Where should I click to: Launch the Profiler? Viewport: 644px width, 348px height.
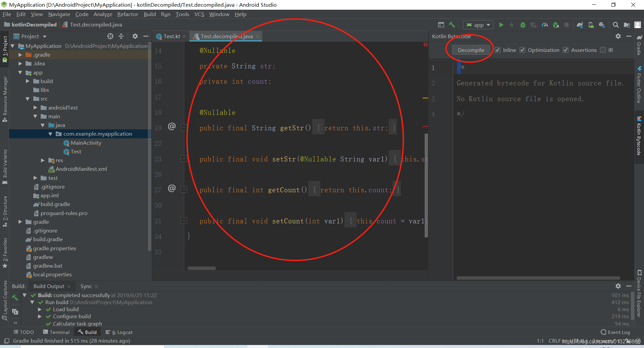(545, 24)
